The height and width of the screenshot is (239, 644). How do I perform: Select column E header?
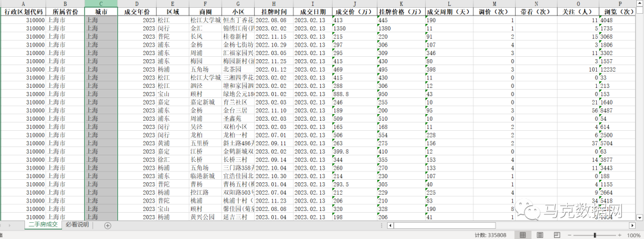173,4
